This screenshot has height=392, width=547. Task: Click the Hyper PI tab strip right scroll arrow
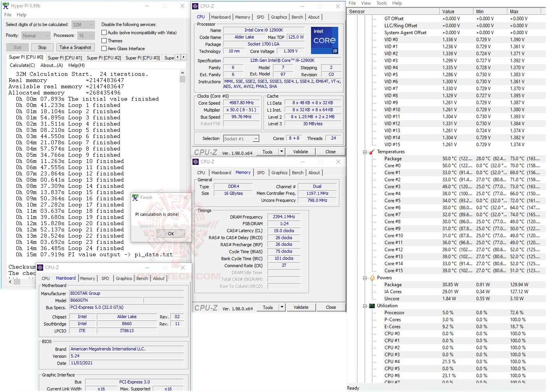pyautogui.click(x=184, y=57)
